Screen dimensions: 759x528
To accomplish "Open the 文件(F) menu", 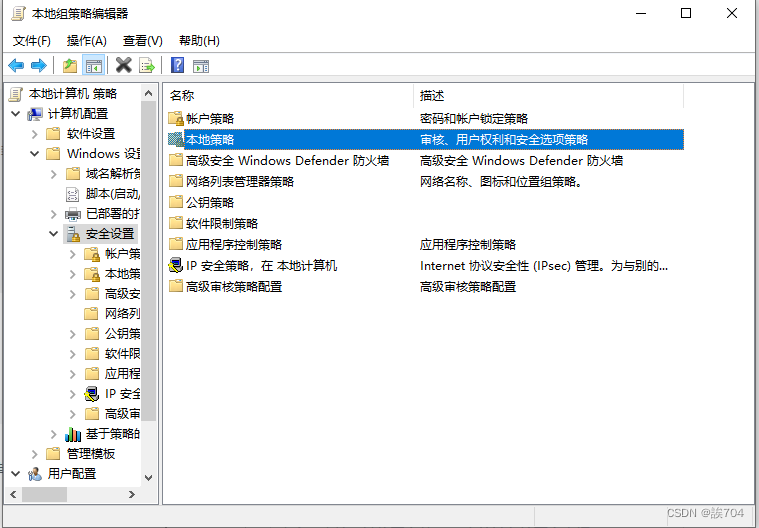I will tap(32, 41).
